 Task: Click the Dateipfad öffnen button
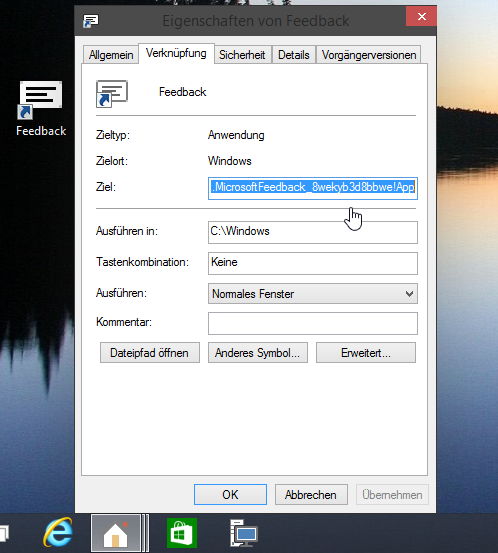point(150,353)
